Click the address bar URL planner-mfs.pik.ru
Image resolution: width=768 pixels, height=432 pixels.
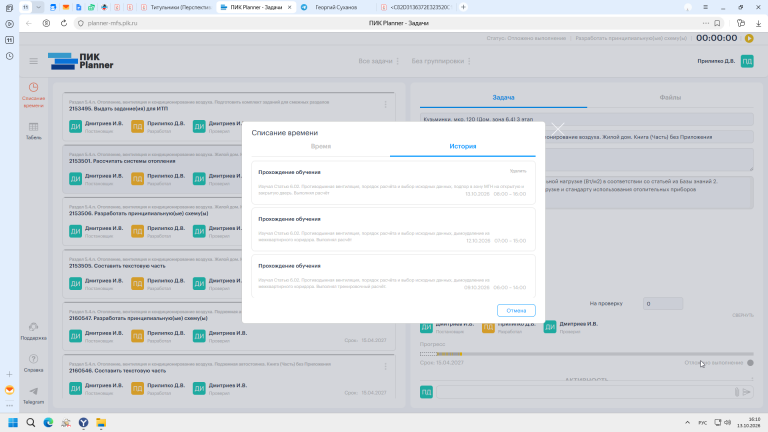tap(112, 23)
